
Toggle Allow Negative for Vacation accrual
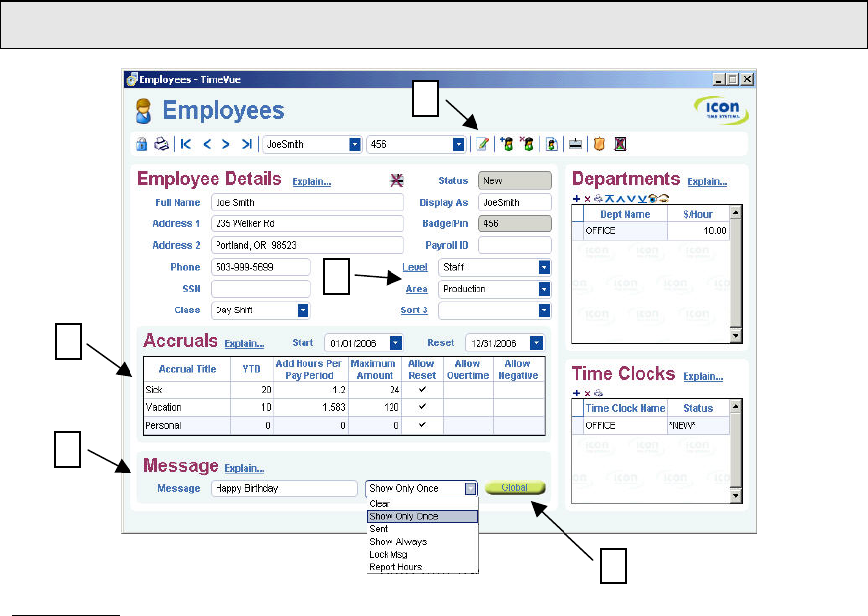coord(519,406)
